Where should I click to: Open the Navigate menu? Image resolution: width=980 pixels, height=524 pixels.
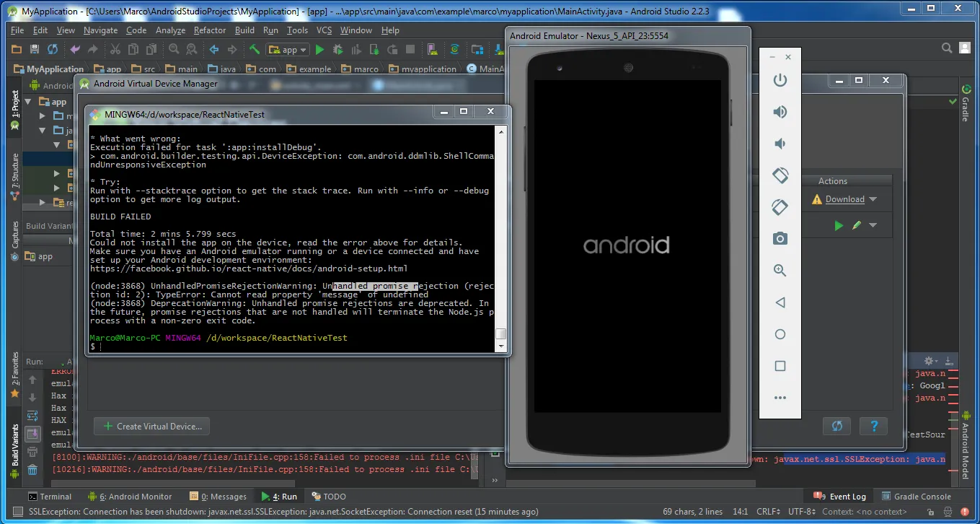tap(100, 30)
